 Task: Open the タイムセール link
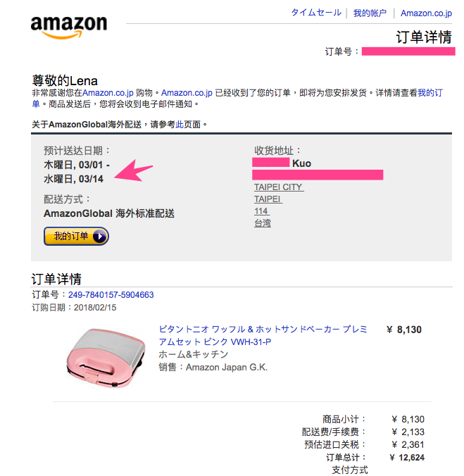click(315, 13)
